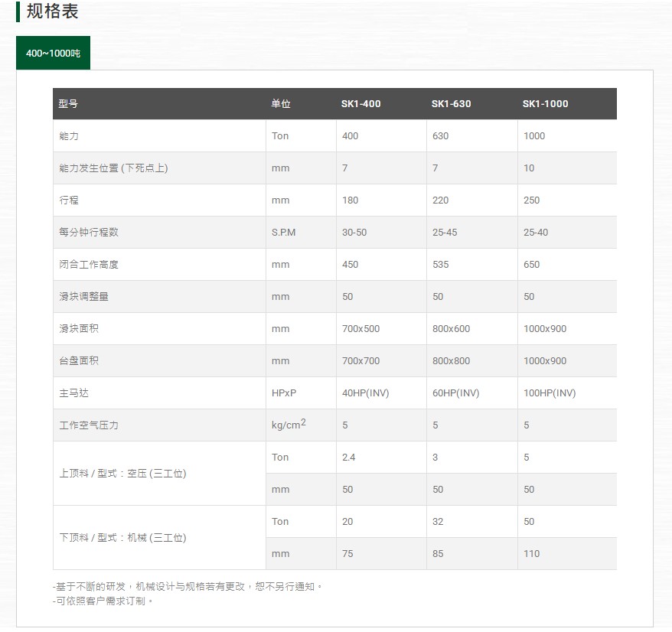Image resolution: width=672 pixels, height=632 pixels.
Task: Select the kg/cm2 unit cell
Action: (x=288, y=425)
